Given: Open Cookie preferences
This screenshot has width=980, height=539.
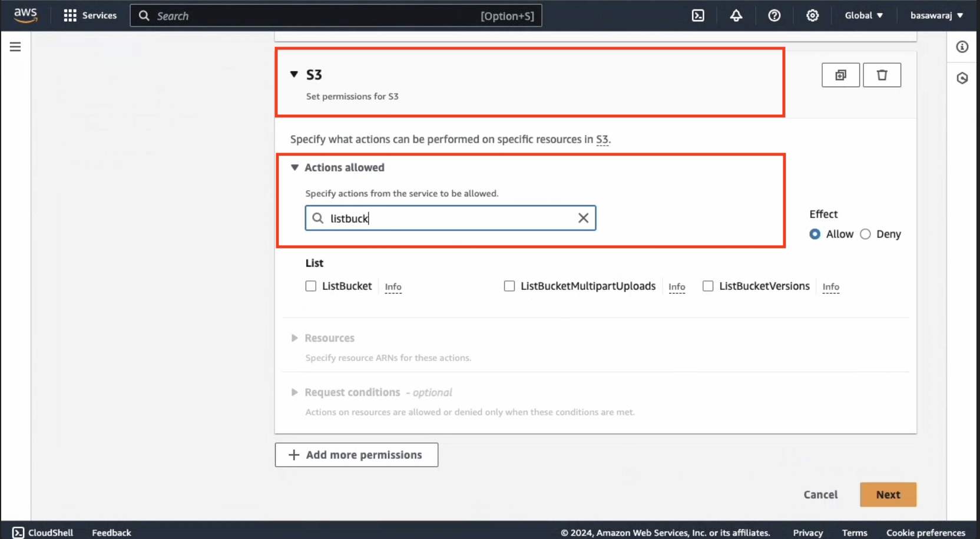Looking at the screenshot, I should [926, 533].
